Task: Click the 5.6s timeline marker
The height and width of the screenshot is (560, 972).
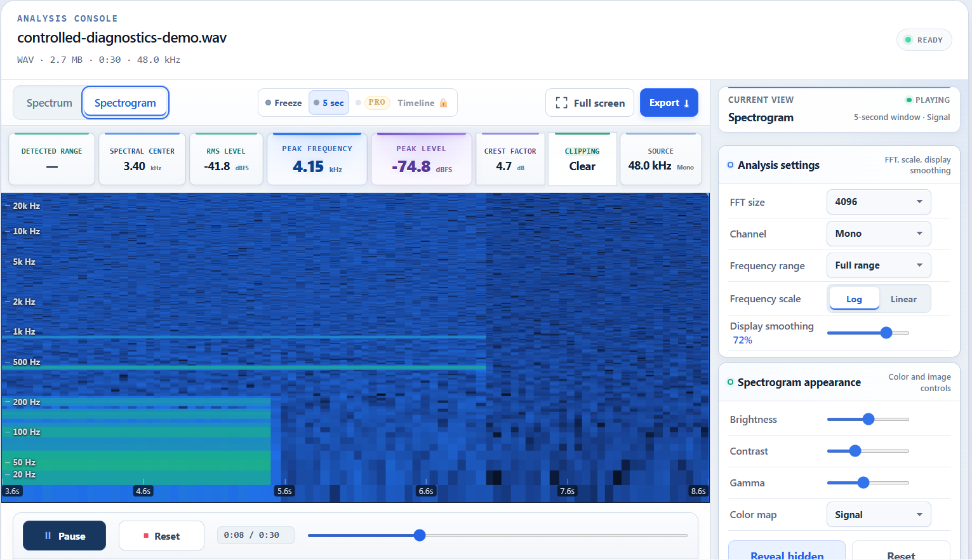Action: [284, 491]
